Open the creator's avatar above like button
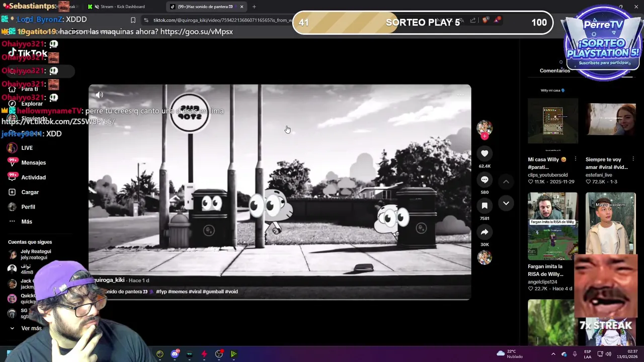 tap(485, 127)
